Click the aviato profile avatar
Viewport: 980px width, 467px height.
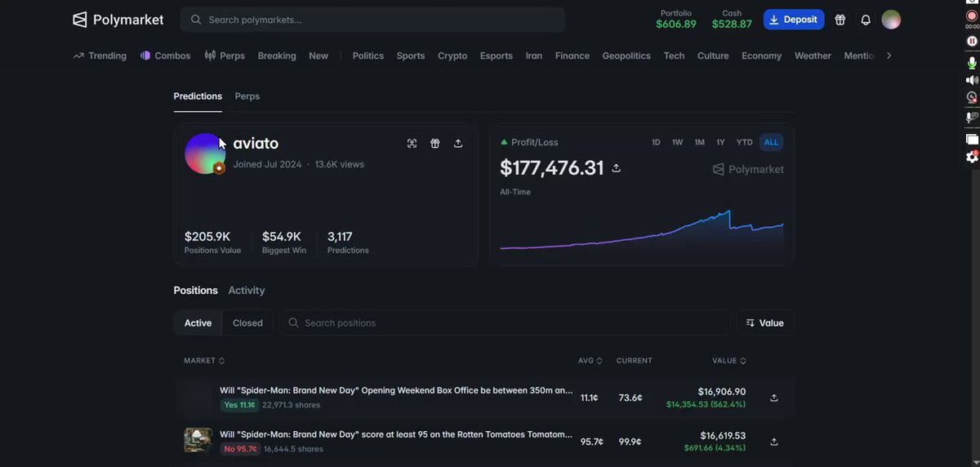tap(205, 153)
